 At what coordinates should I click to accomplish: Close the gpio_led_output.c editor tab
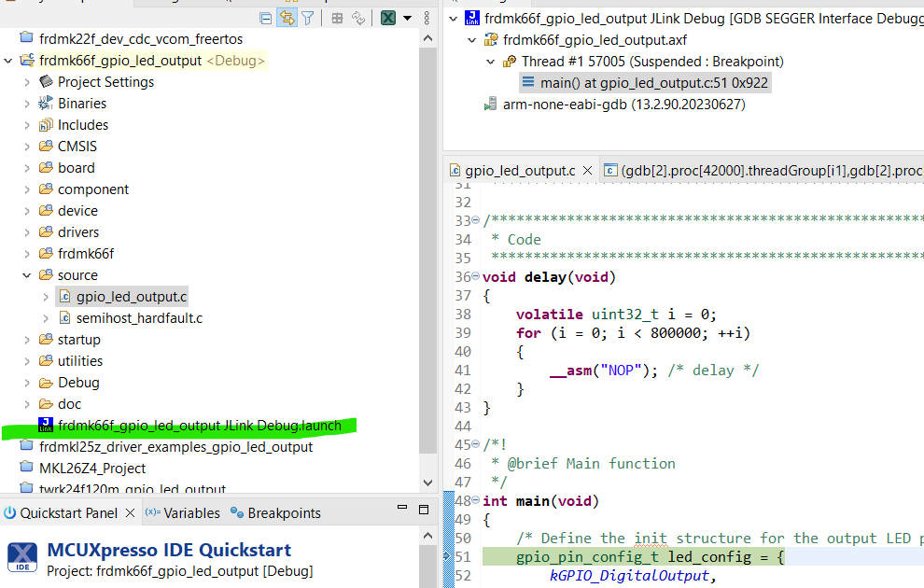587,171
